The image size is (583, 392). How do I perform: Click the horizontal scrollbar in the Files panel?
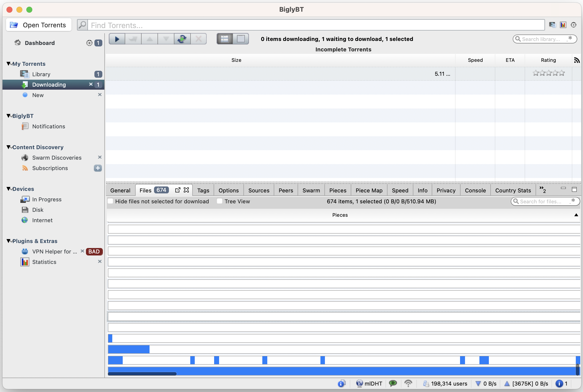point(142,374)
